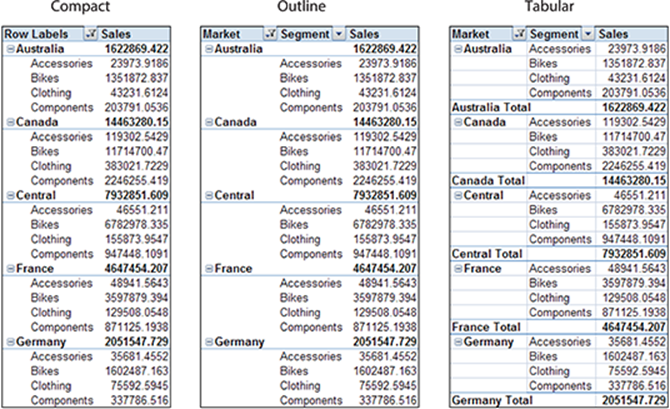Collapse Germany in the Compact table
The height and width of the screenshot is (409, 670).
point(11,342)
